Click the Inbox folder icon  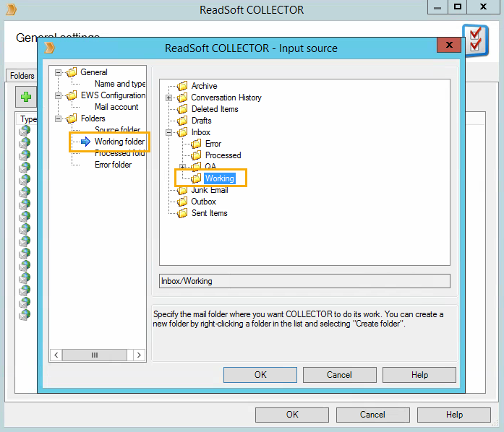tap(182, 132)
